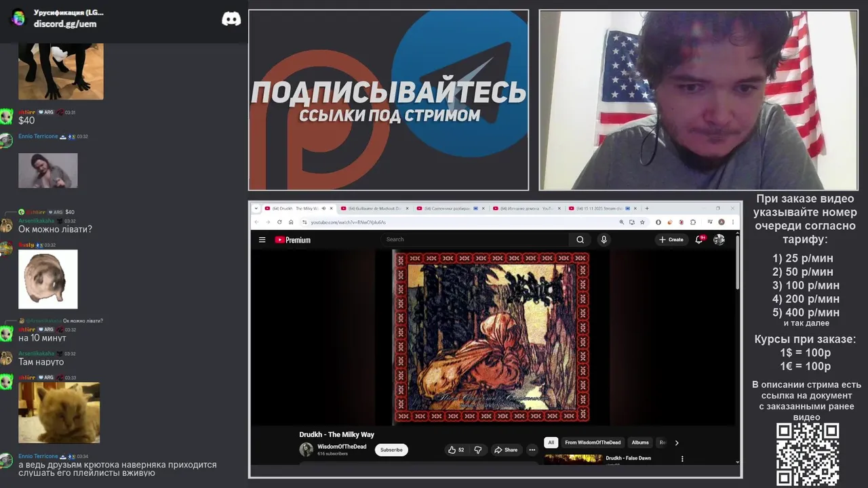Click the '616 subscribers' text
The height and width of the screenshot is (488, 868).
click(x=332, y=453)
